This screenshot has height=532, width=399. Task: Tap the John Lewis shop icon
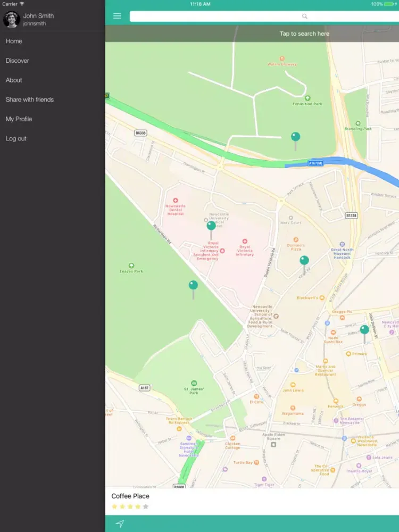tap(293, 385)
